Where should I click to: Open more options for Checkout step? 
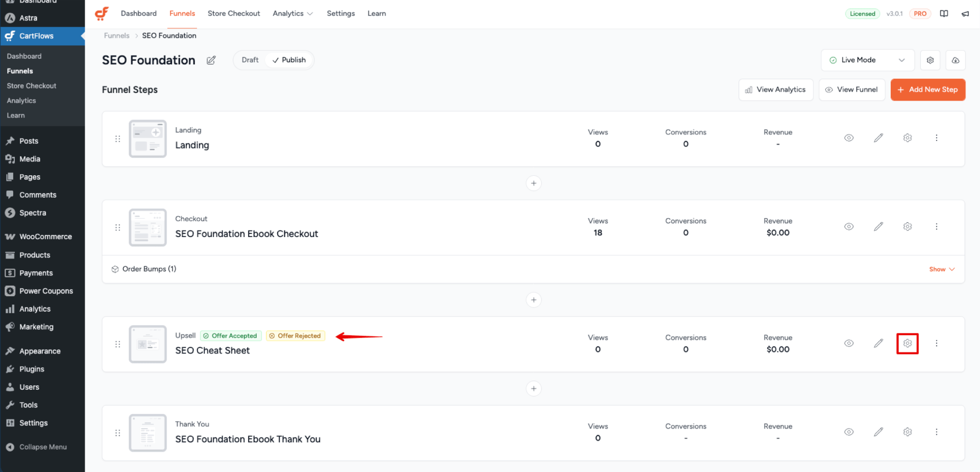pyautogui.click(x=937, y=227)
